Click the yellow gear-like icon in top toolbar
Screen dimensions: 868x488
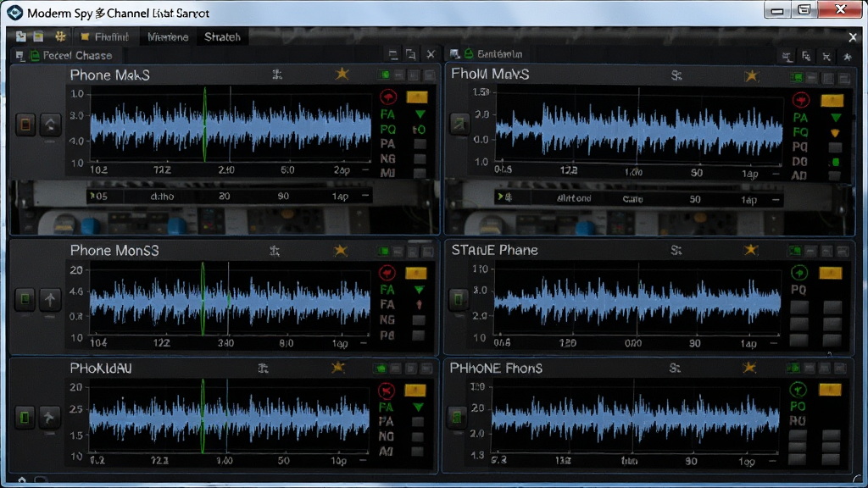point(60,36)
